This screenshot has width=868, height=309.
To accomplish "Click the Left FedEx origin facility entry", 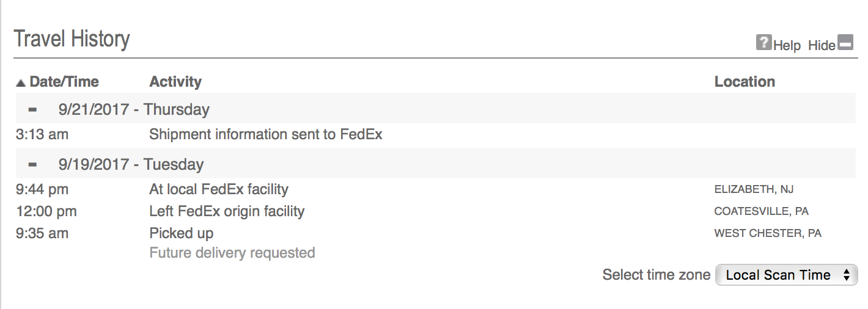I will coord(227,211).
